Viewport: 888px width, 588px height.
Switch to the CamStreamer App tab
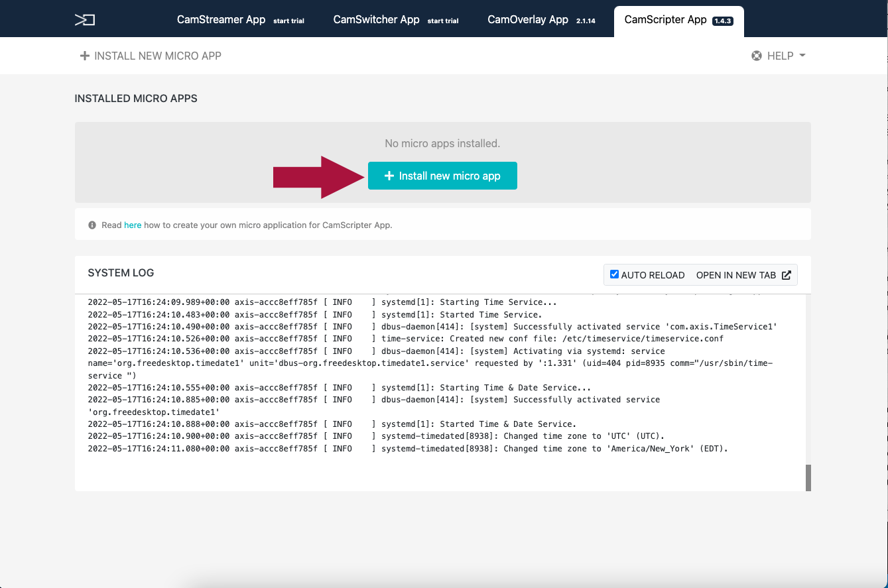(241, 20)
